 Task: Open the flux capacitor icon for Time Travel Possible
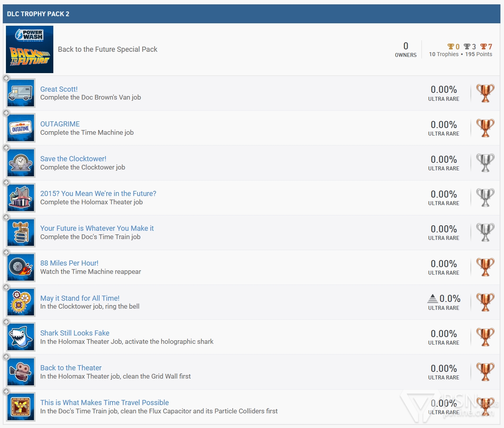click(x=21, y=407)
